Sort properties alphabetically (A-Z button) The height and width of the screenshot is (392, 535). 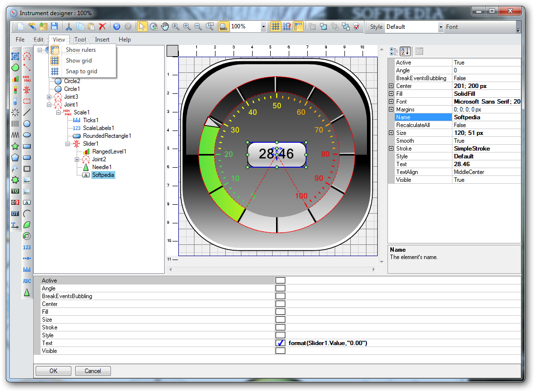(406, 51)
